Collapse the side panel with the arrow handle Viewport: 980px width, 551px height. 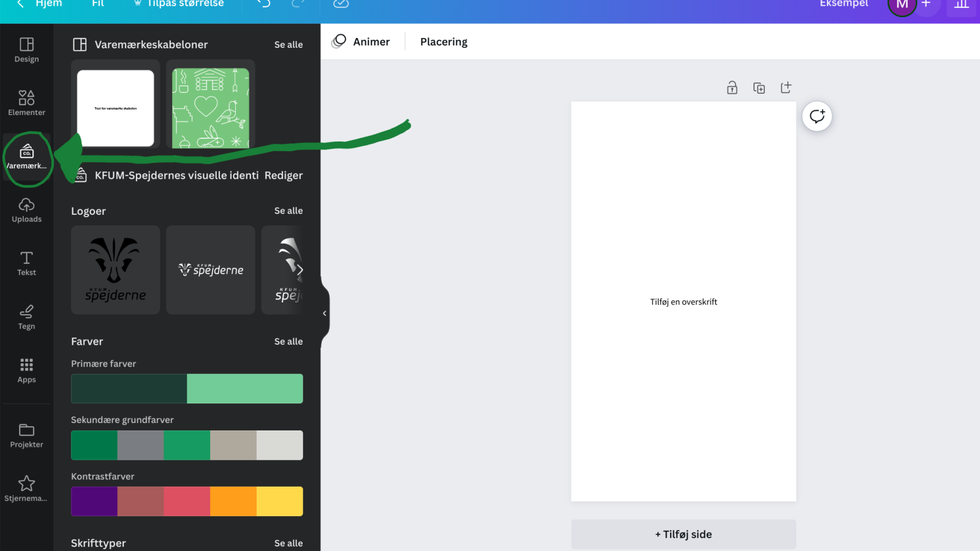coord(325,313)
